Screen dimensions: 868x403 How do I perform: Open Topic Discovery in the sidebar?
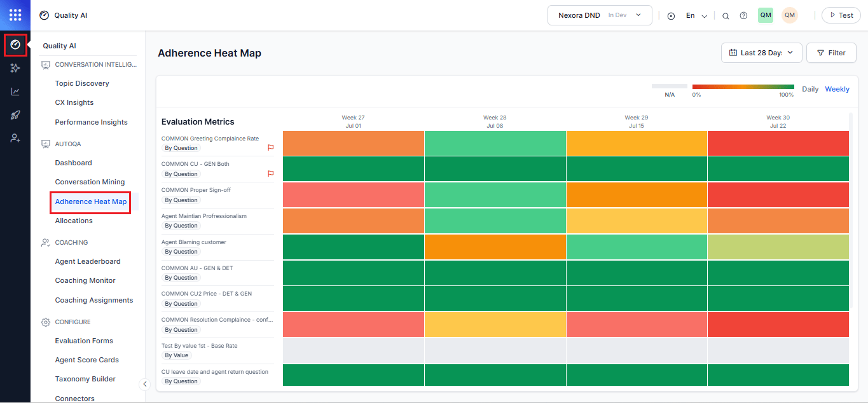pos(82,83)
